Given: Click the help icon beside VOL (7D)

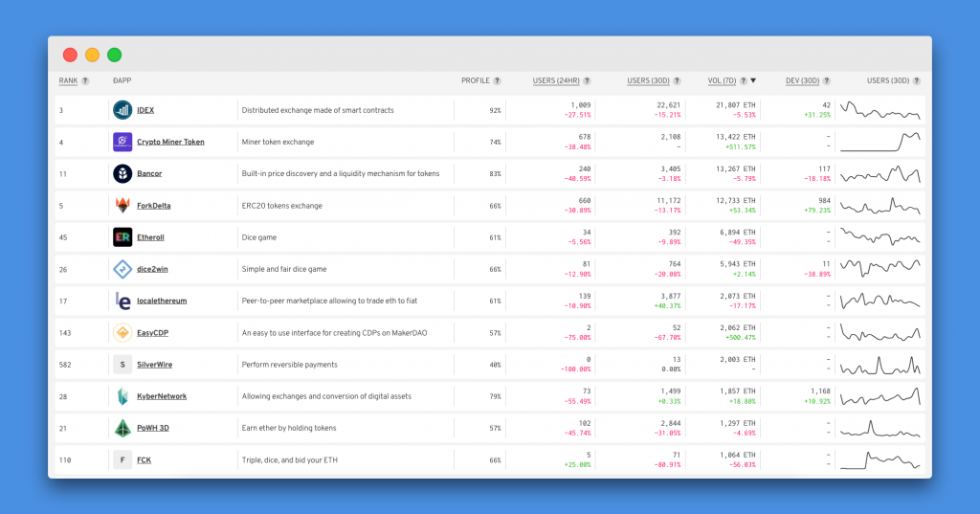Looking at the screenshot, I should tap(743, 80).
